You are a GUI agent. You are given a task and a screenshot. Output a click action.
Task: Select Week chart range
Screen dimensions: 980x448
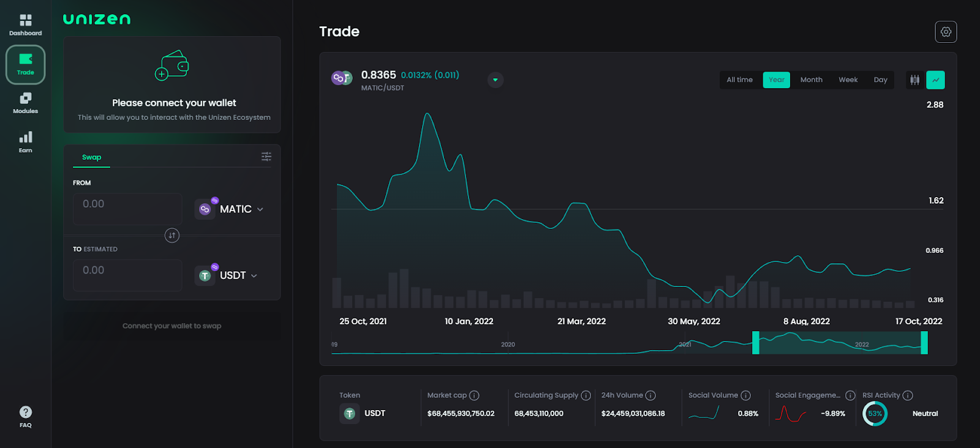click(x=848, y=80)
